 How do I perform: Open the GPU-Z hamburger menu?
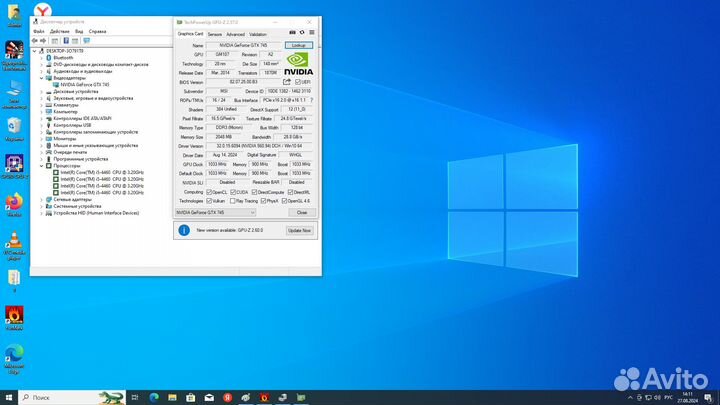tap(312, 33)
